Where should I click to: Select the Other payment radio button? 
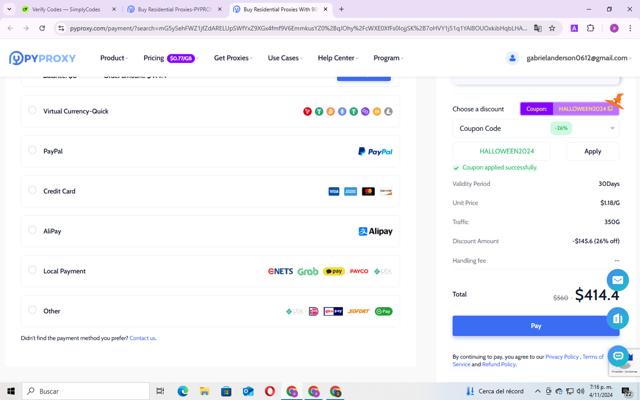click(x=32, y=310)
